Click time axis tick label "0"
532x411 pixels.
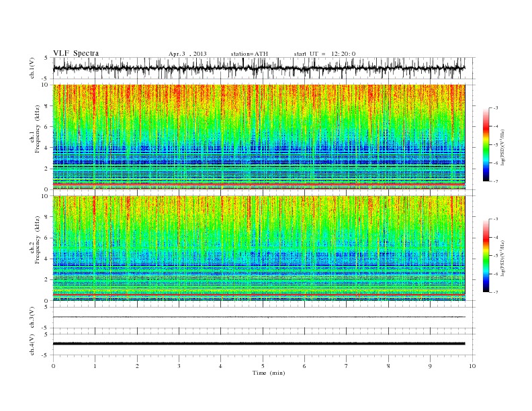click(53, 366)
